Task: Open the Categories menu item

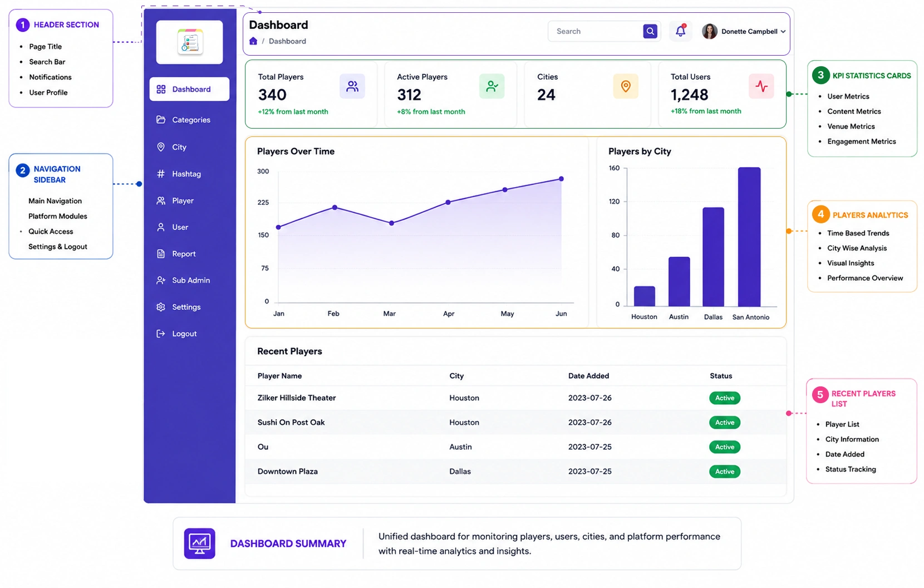Action: point(189,120)
